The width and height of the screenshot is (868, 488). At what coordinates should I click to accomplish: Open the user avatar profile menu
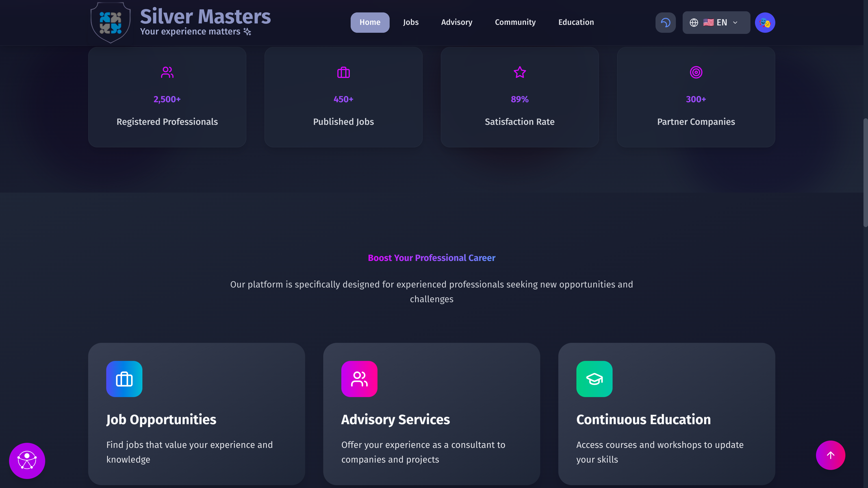coord(765,23)
